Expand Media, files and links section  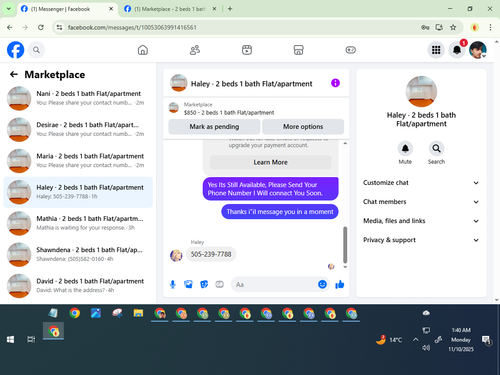point(421,221)
